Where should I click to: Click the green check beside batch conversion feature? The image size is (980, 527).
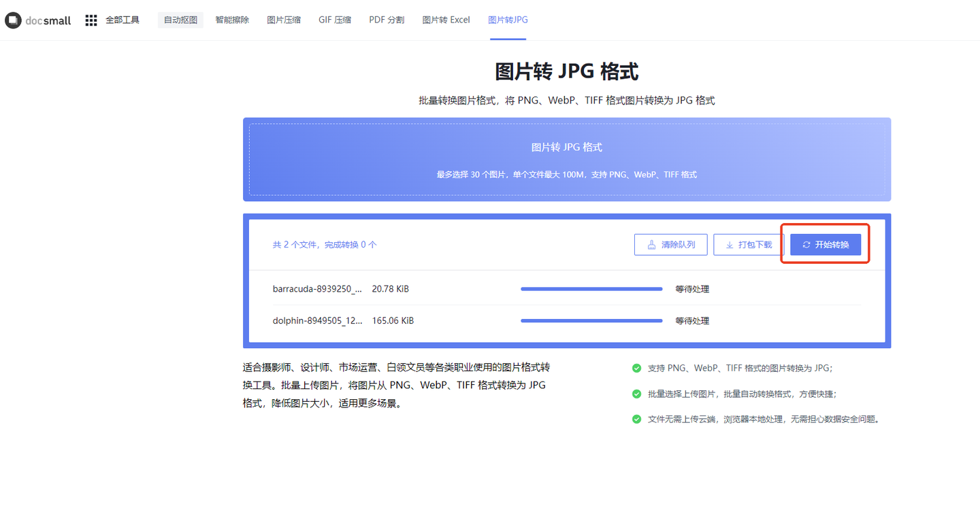tap(636, 393)
